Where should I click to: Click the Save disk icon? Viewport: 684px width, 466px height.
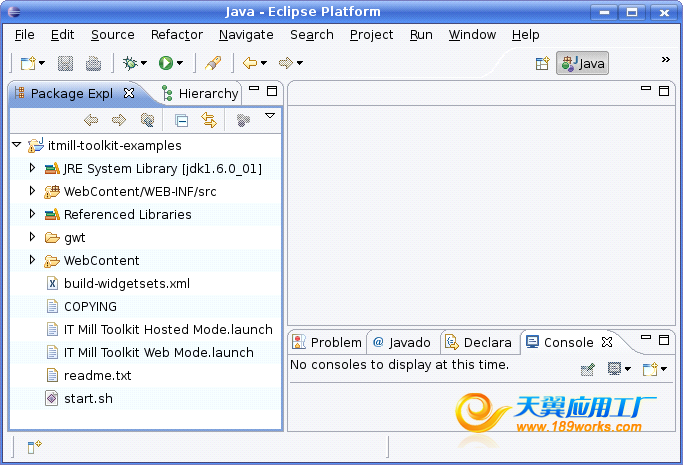click(65, 63)
